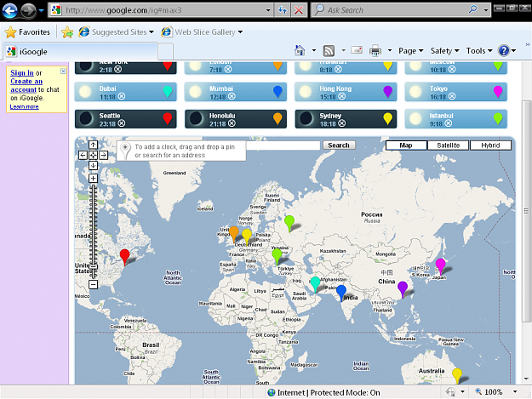Select the iGoogle tab
Screen dimensions: 532x399
[x=80, y=52]
